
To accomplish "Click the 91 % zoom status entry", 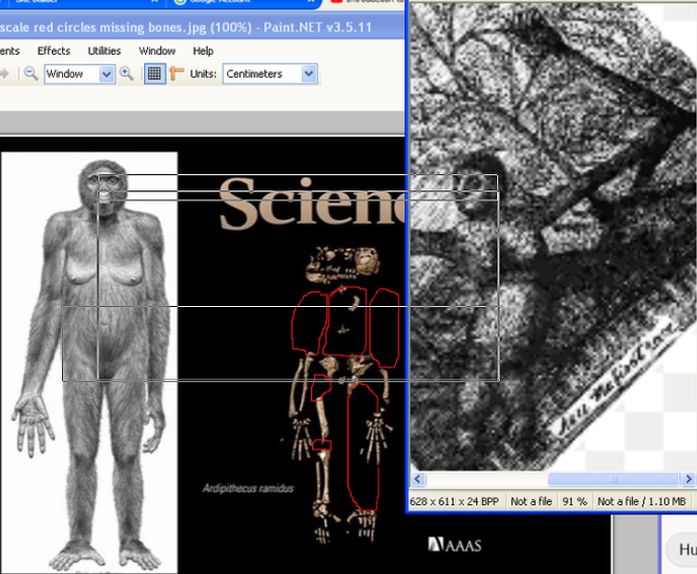I will (574, 502).
